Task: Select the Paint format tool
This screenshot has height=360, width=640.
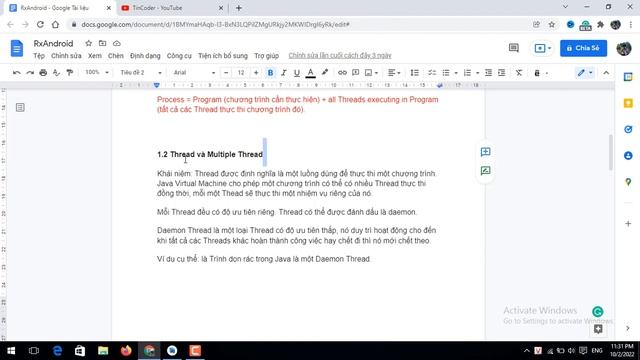Action: tap(69, 73)
